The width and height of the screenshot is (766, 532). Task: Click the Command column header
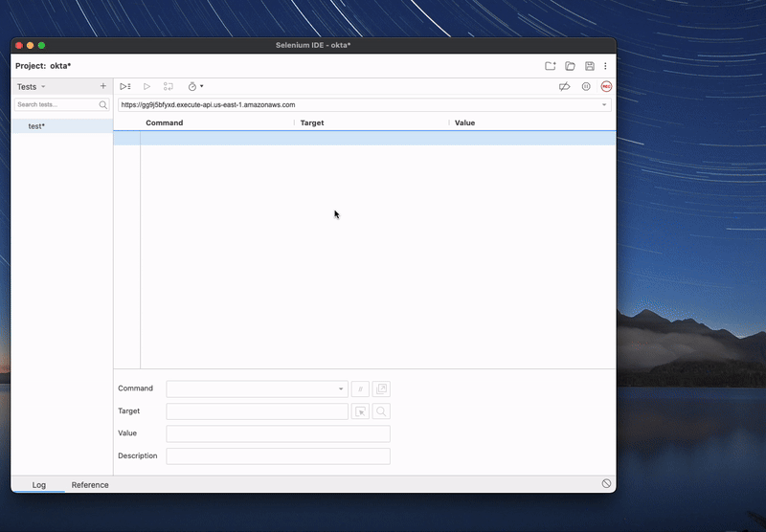pyautogui.click(x=164, y=123)
